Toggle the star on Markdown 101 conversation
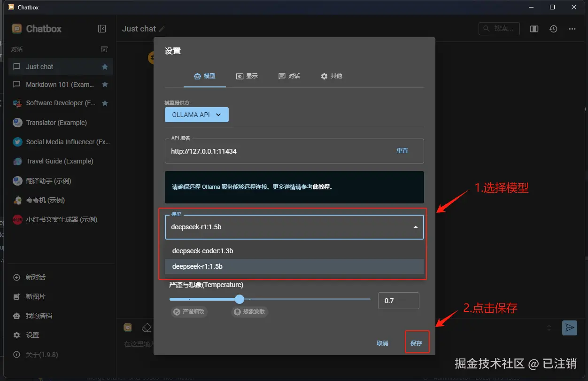 (105, 85)
